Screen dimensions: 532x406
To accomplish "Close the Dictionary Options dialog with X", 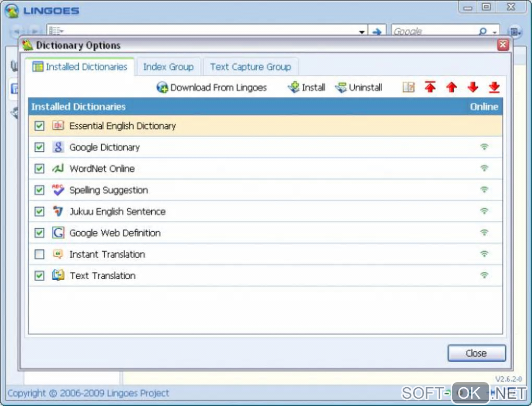I will pos(503,45).
